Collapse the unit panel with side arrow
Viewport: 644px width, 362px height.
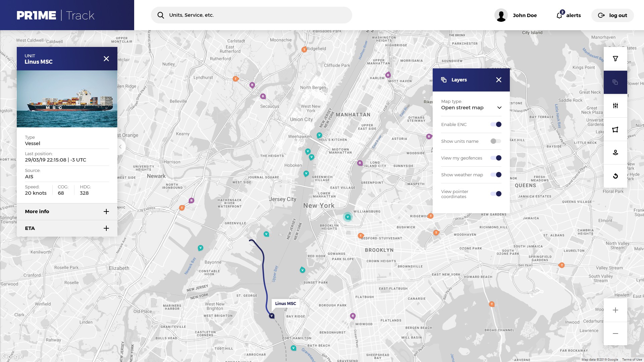coord(120,147)
